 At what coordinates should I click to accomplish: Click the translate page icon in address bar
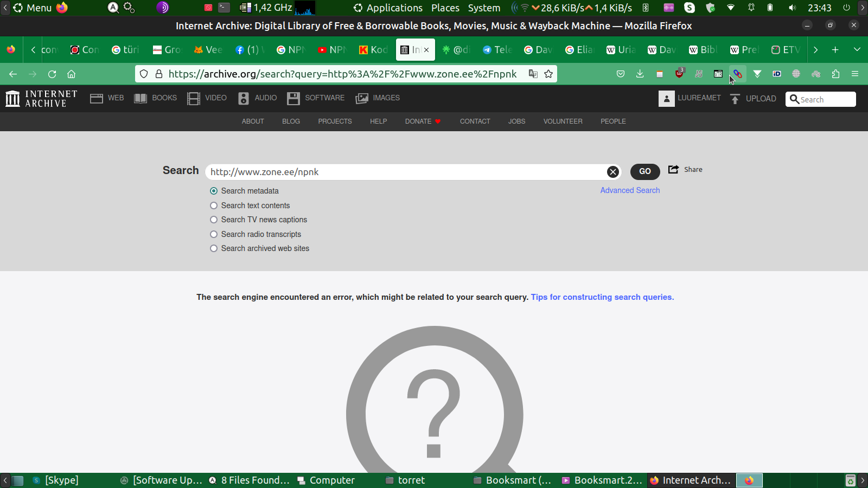(533, 74)
